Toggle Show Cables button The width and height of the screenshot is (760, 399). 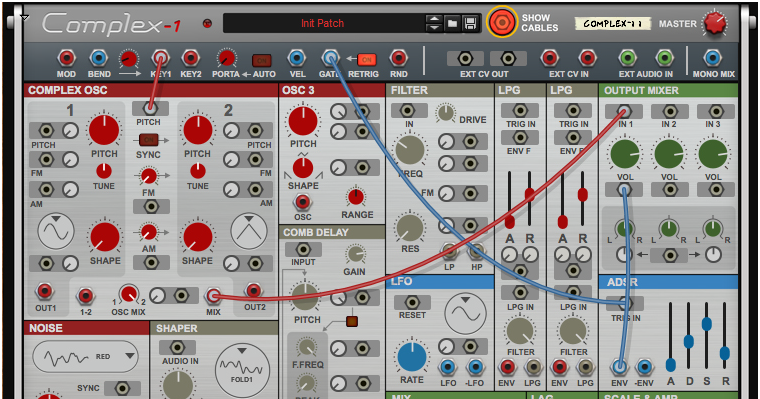[x=502, y=22]
